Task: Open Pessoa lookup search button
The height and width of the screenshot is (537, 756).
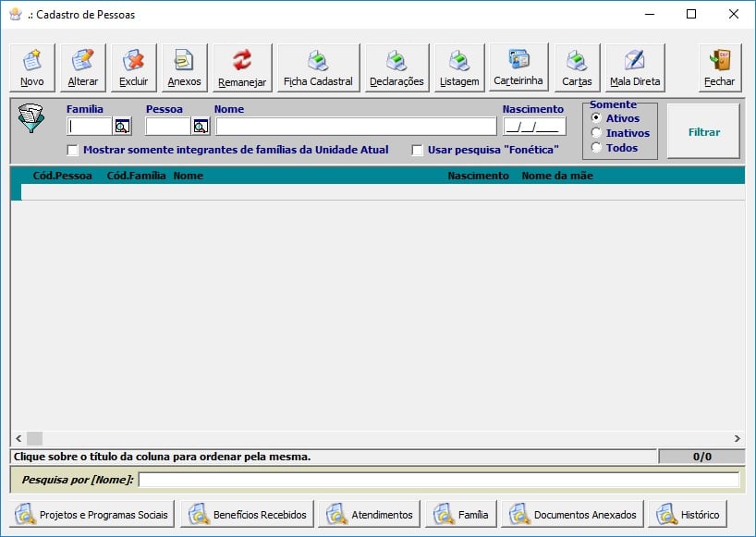Action: click(201, 127)
